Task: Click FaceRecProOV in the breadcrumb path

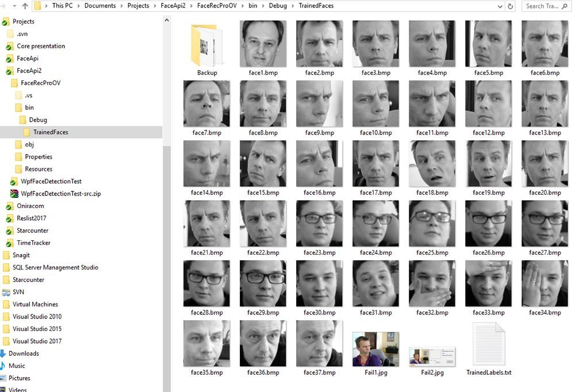Action: click(x=217, y=6)
